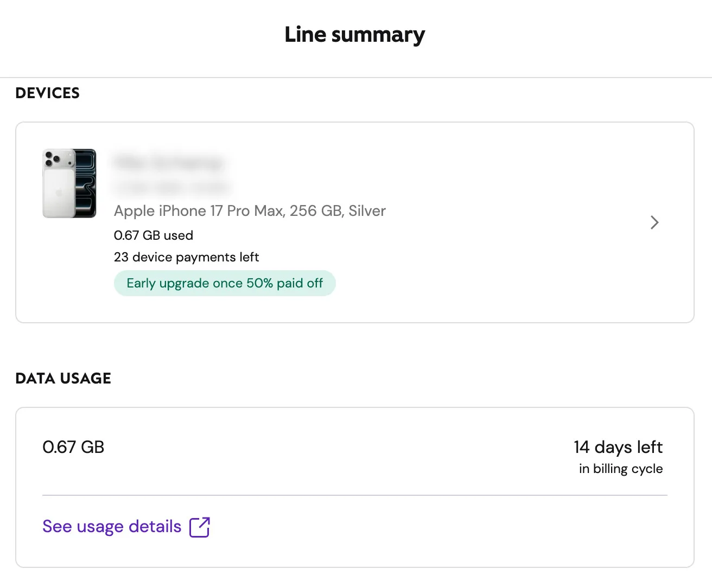Expand the Apple iPhone 17 Pro Max device card

[355, 222]
